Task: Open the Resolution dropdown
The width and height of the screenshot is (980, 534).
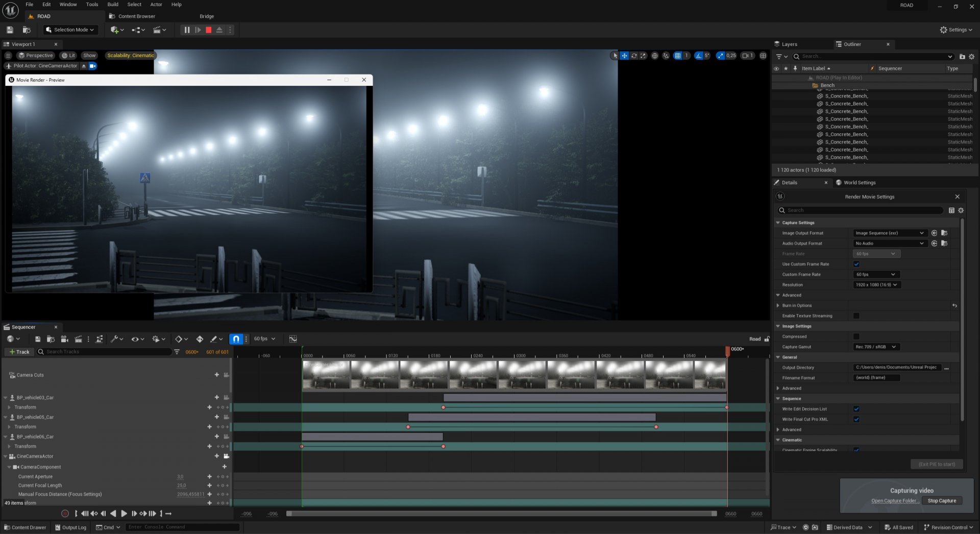Action: point(876,285)
